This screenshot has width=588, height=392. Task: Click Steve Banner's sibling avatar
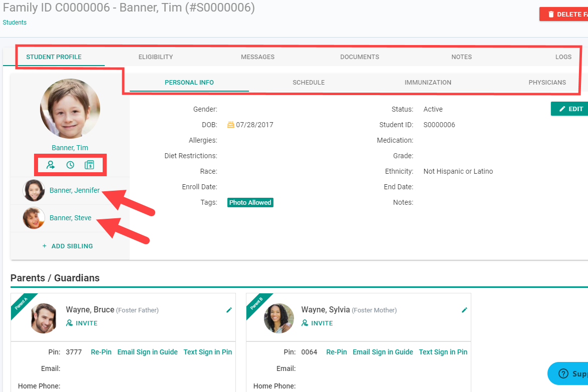34,218
